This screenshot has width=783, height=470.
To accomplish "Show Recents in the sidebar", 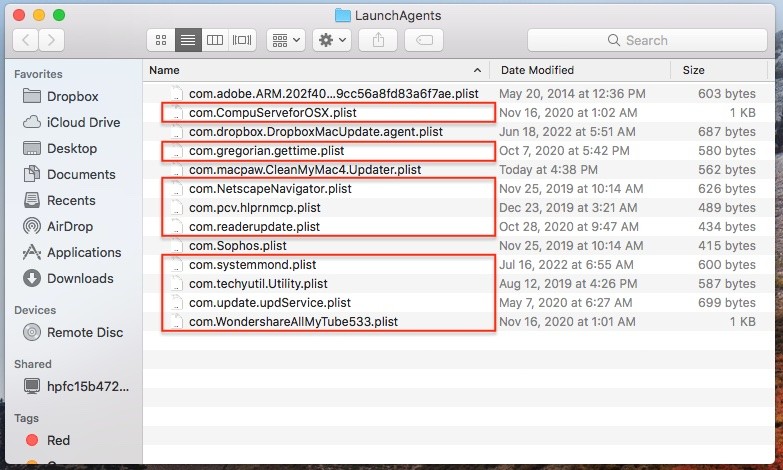I will click(x=59, y=200).
